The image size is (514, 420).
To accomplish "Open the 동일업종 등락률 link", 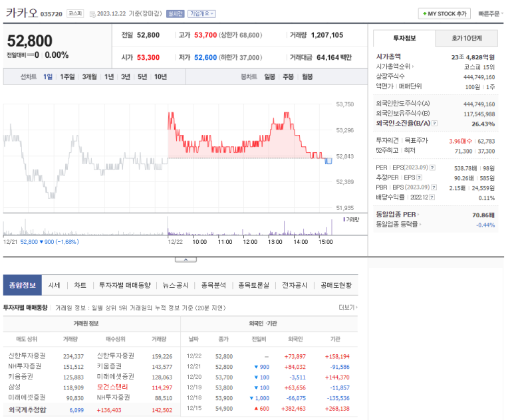I will (398, 225).
